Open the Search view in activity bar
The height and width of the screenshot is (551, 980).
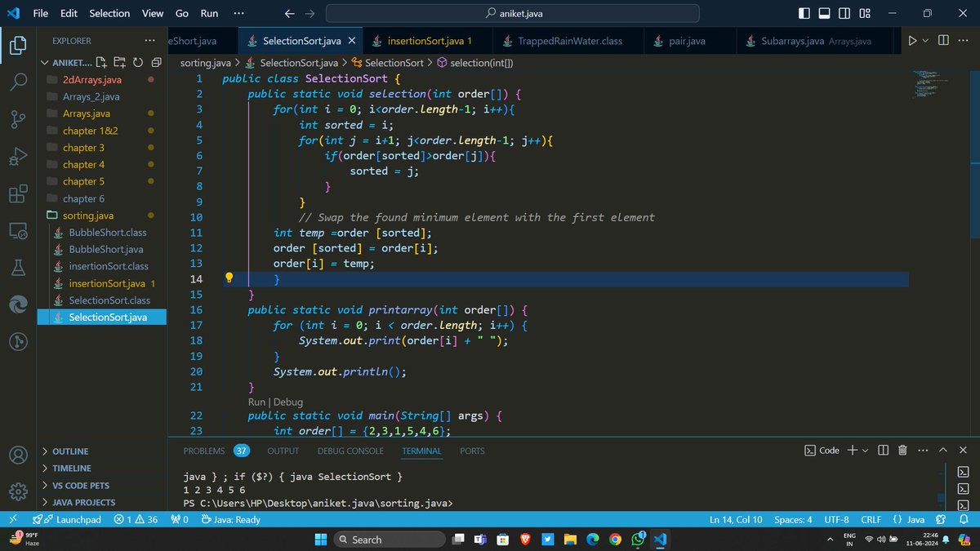(18, 82)
